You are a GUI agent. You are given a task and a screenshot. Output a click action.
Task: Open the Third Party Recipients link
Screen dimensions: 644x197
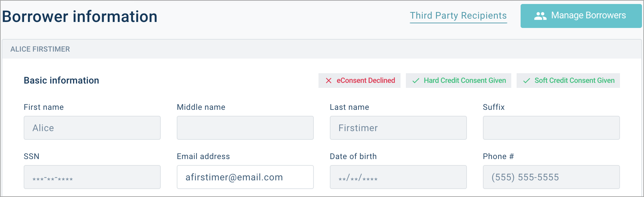458,16
